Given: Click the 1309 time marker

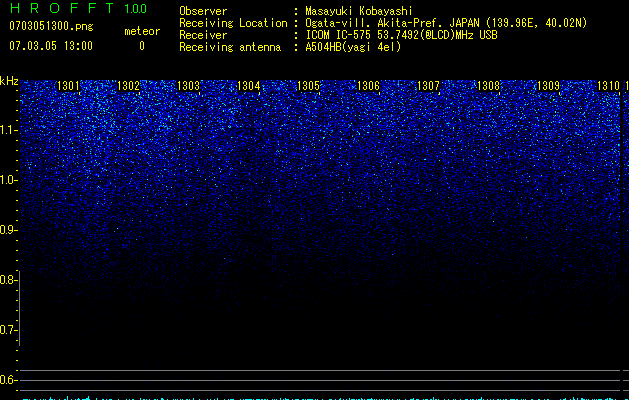Looking at the screenshot, I should (548, 86).
